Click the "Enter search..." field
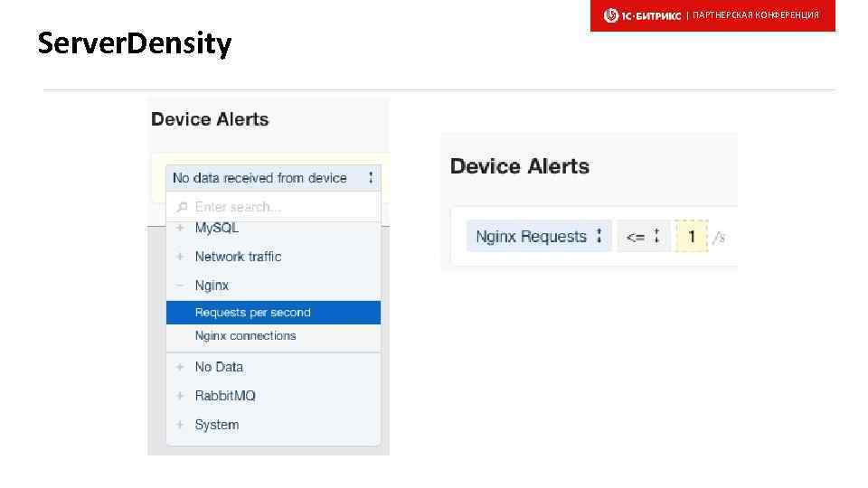Viewport: 868px width, 488px height. pyautogui.click(x=280, y=207)
